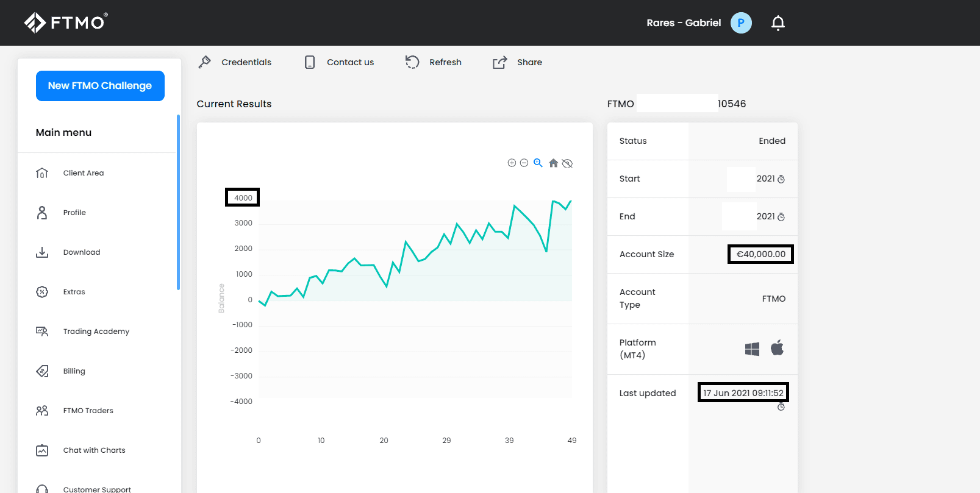Reset chart zoom with home icon
Screen dimensions: 980x493
click(553, 163)
